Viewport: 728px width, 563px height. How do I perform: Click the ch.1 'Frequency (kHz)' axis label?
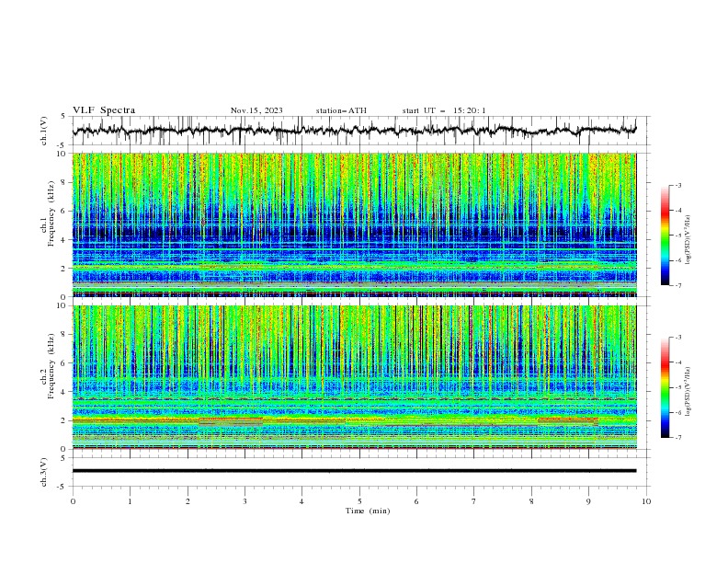pos(51,214)
